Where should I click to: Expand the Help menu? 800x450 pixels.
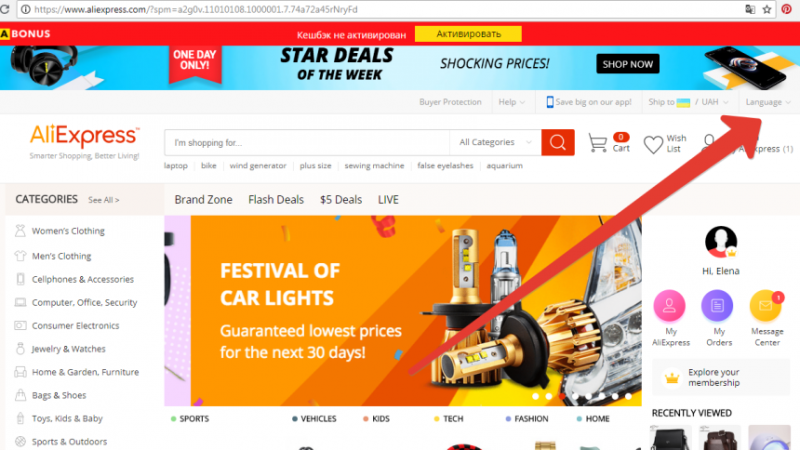point(512,102)
